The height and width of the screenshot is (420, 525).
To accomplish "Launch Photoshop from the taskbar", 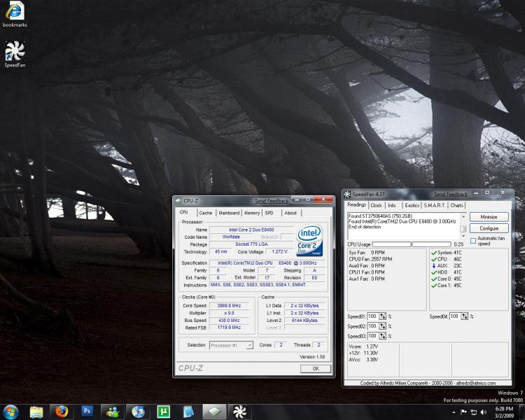I will tap(87, 411).
